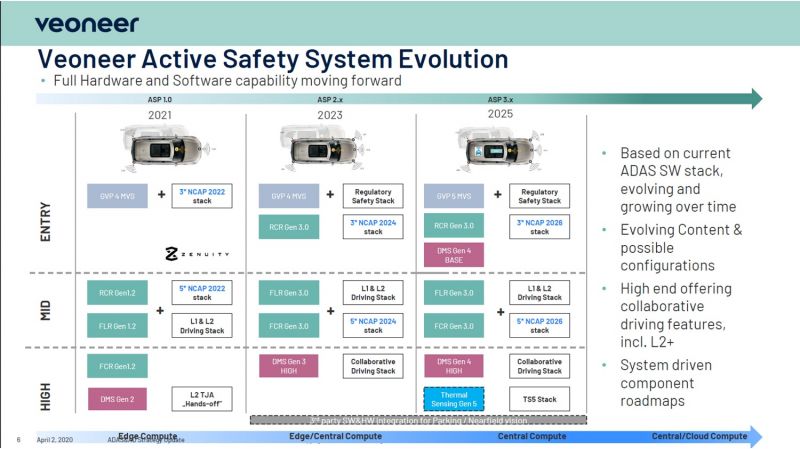Click the 'GVP 4 MVS' block under 2021
Viewport: 800px width, 449px height.
(x=117, y=196)
